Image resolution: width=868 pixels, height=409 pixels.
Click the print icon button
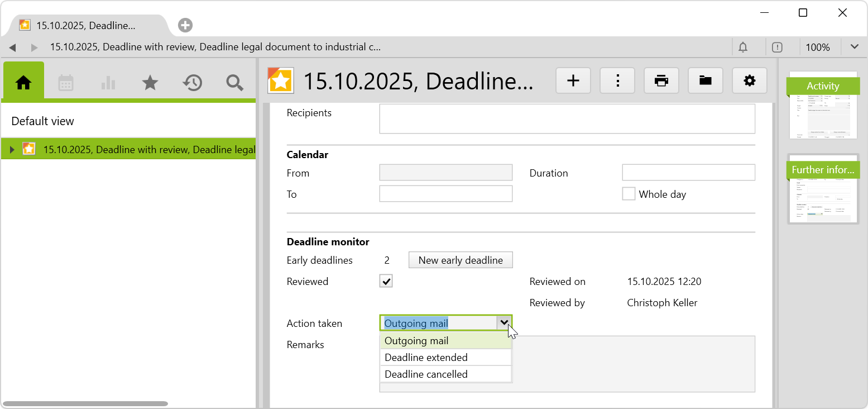point(661,81)
